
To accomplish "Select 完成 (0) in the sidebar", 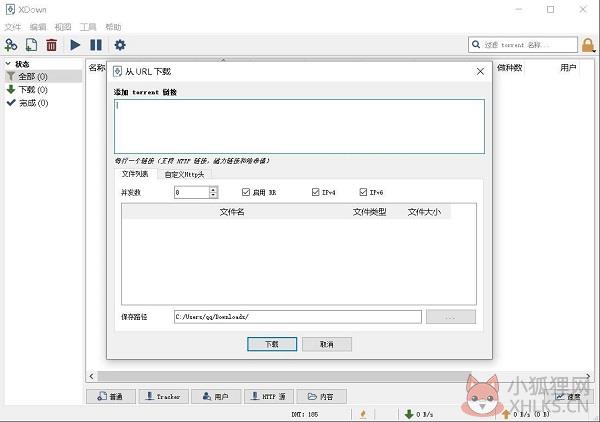I will pos(43,103).
